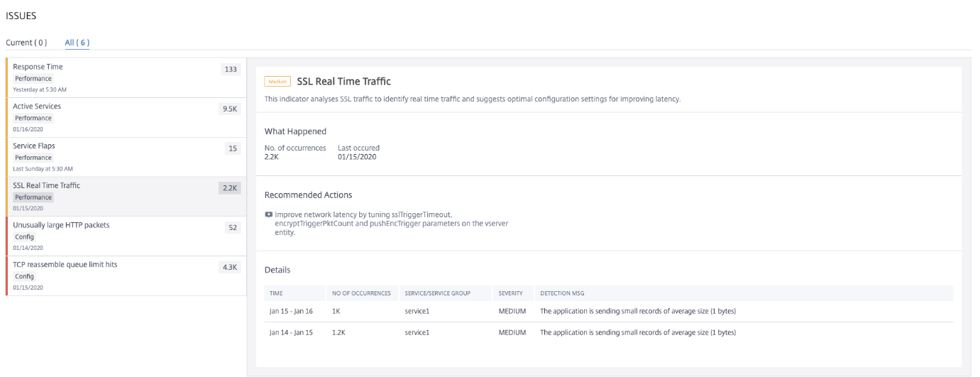Click Config tag under Unusually large HTTP packets

[25, 237]
